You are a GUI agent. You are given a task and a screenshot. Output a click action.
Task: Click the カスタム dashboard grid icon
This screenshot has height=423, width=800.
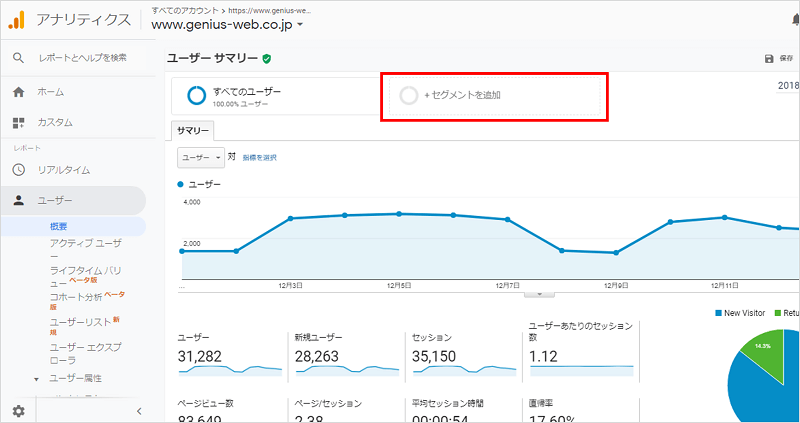(18, 122)
